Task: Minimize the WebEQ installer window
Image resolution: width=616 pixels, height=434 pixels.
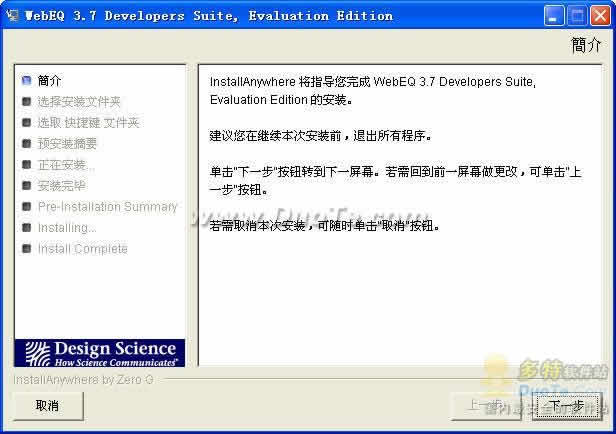Action: point(554,16)
